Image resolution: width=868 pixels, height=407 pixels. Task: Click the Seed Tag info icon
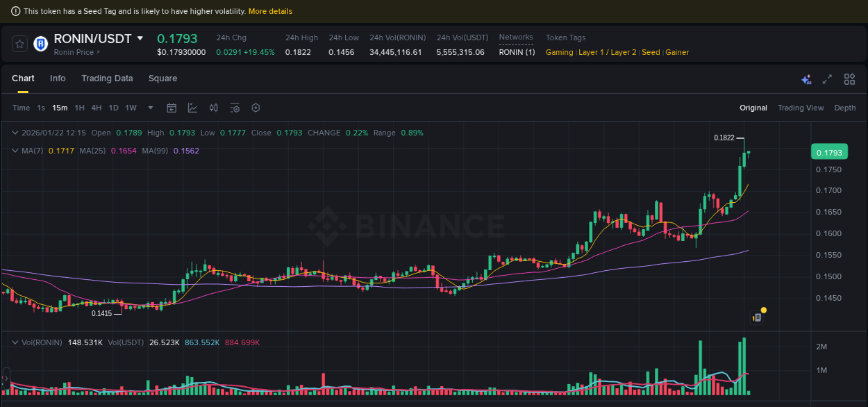[x=15, y=11]
